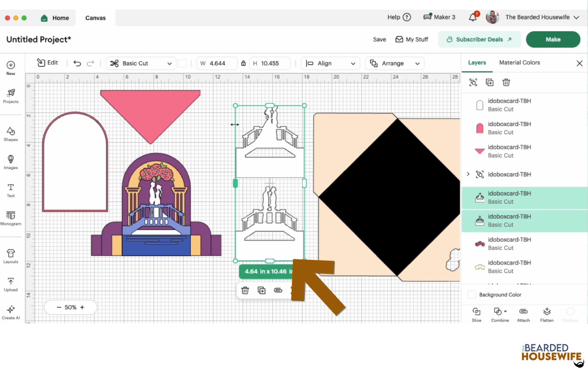Image resolution: width=588 pixels, height=374 pixels.
Task: Open the Subscriber Deals link
Action: click(x=479, y=39)
